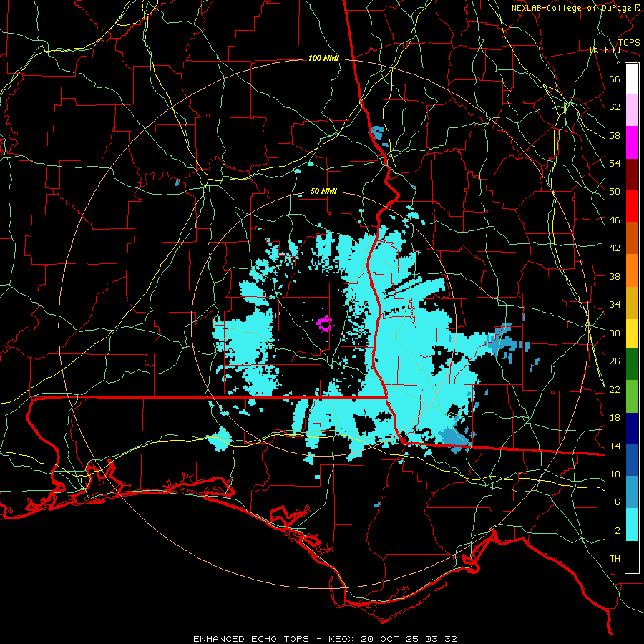The image size is (644, 644).
Task: Click the '10' legend value label
Action: click(615, 474)
